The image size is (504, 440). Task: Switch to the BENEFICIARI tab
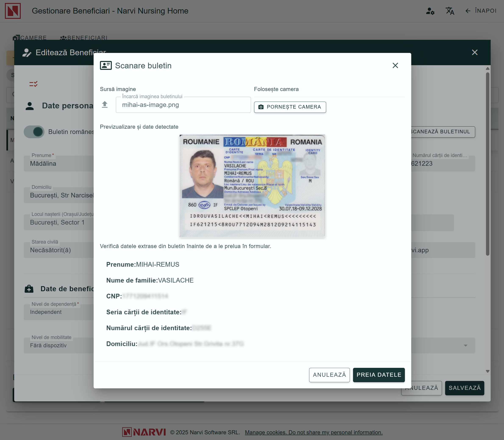[84, 38]
